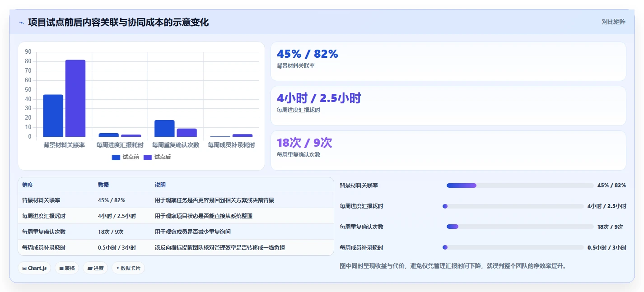
Task: Click the header icon beside the dashboard title
Action: coord(21,23)
